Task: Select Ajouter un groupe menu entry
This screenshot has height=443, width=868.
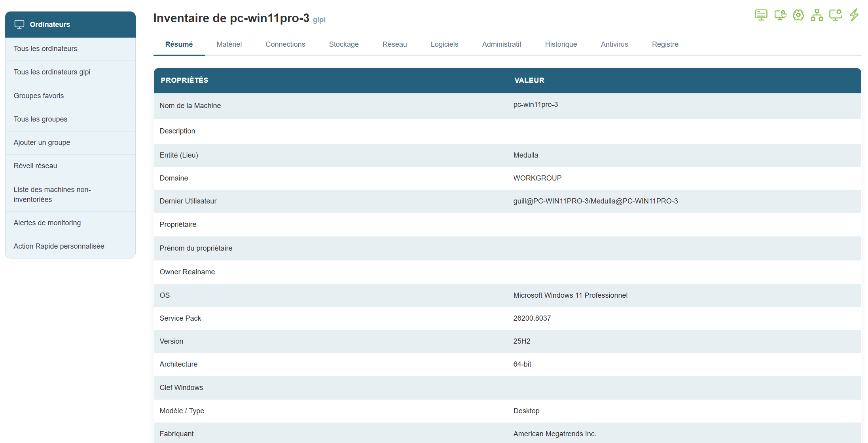Action: click(42, 143)
